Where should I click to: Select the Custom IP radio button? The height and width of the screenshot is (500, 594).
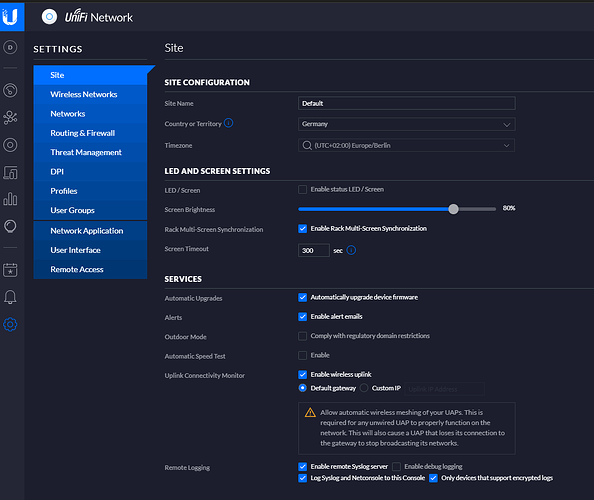pyautogui.click(x=364, y=388)
